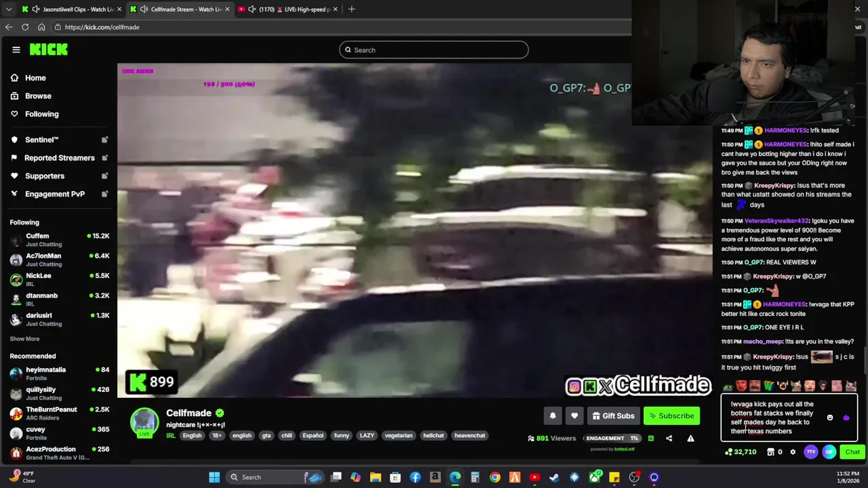The image size is (868, 488).
Task: Open the GIF picker button
Action: pyautogui.click(x=829, y=452)
